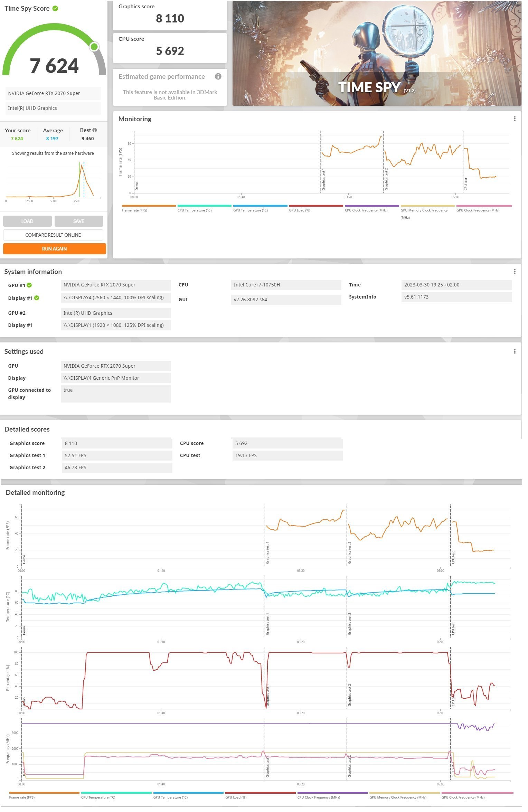Toggle CPU Temperature legend in Monitoring panel
The height and width of the screenshot is (812, 528).
pos(204,208)
